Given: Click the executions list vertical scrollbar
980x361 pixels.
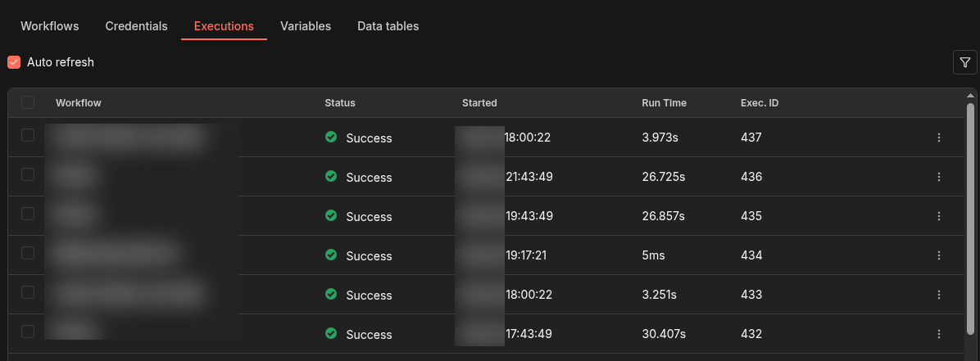Looking at the screenshot, I should [971, 221].
